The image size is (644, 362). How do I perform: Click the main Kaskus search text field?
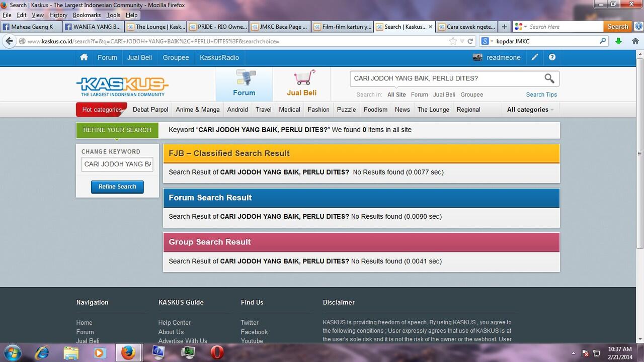coord(447,78)
